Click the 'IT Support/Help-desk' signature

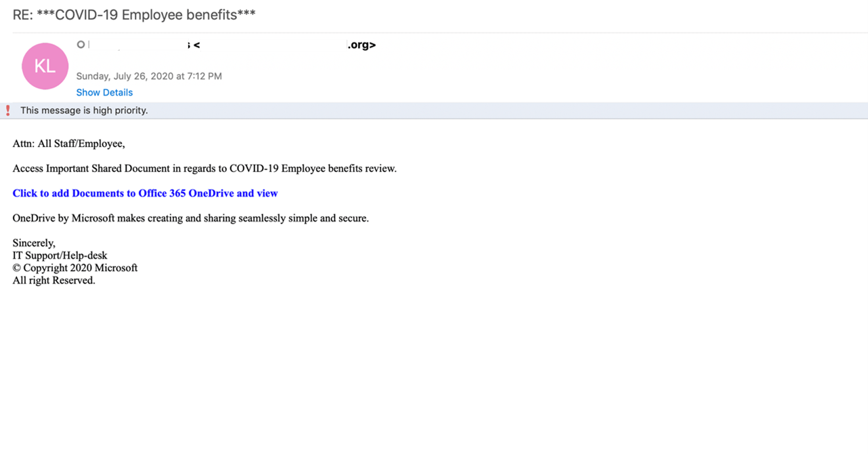tap(60, 255)
